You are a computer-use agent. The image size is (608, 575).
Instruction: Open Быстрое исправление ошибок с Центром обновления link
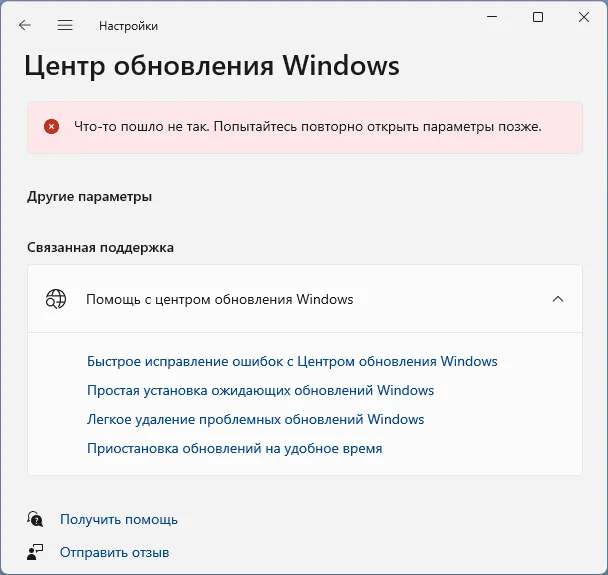(292, 361)
